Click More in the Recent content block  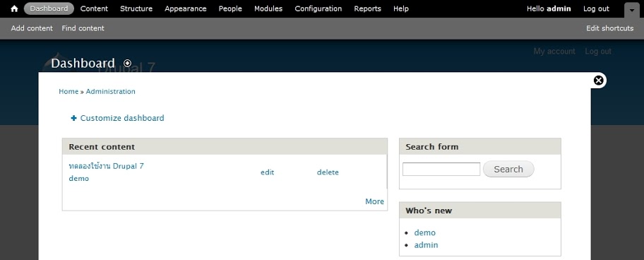pos(374,201)
